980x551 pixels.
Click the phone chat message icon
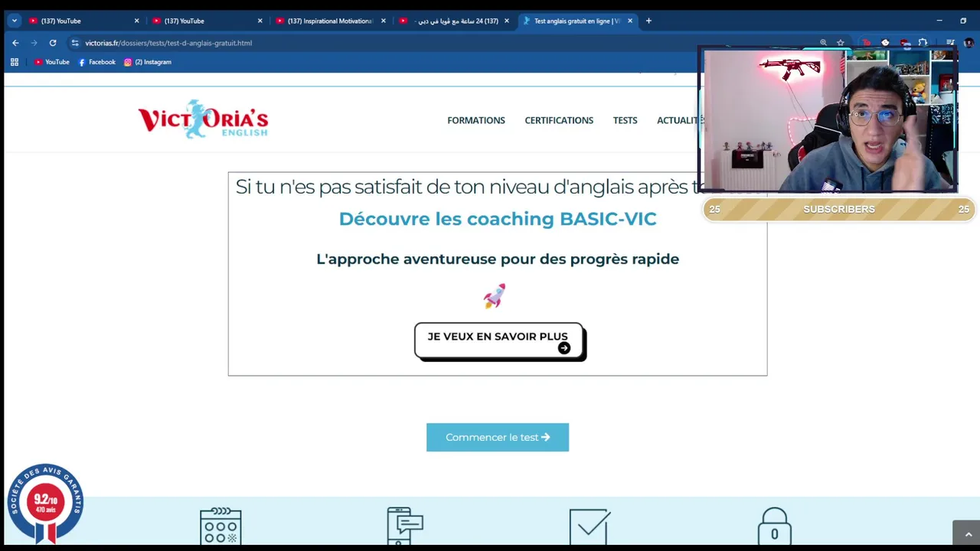pyautogui.click(x=405, y=526)
